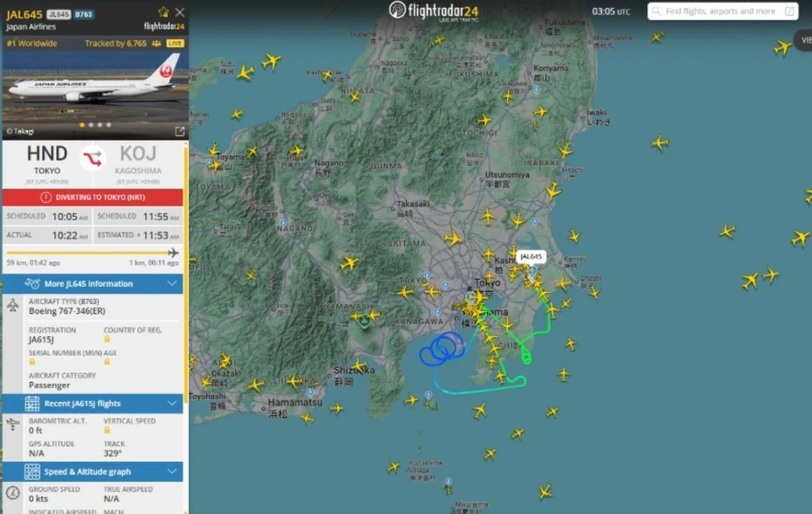Add JAL645 to favorites with the star icon

tap(163, 12)
